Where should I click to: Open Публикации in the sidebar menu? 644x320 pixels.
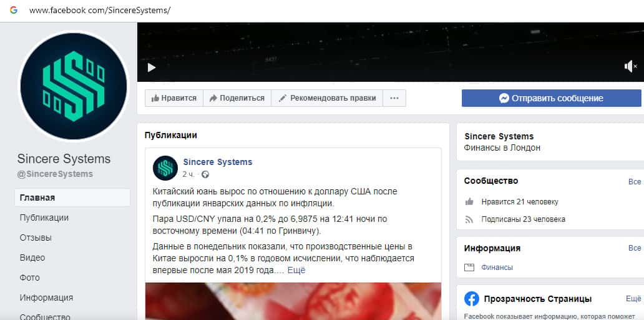point(44,217)
